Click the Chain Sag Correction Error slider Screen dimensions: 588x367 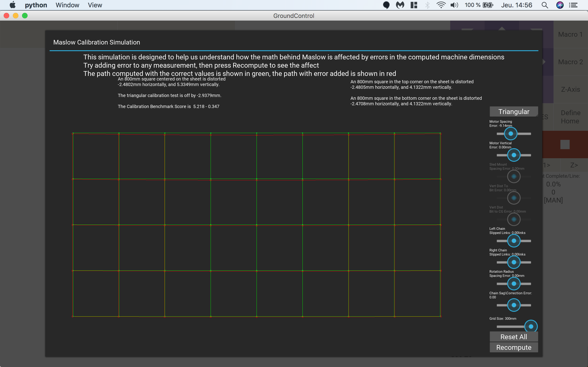coord(514,305)
